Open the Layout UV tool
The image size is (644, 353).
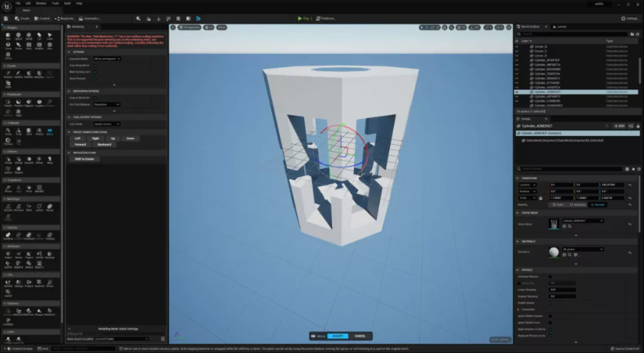pos(8,293)
